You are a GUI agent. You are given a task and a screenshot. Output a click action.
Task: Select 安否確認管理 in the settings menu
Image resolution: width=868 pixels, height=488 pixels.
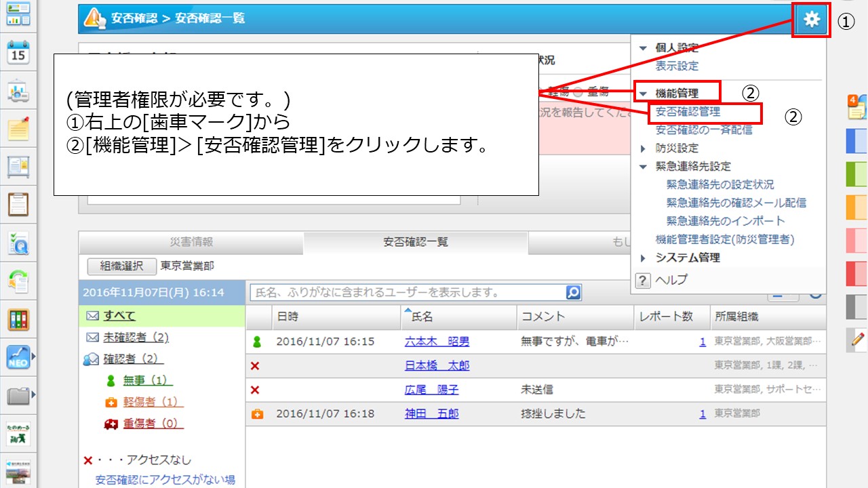(x=688, y=112)
